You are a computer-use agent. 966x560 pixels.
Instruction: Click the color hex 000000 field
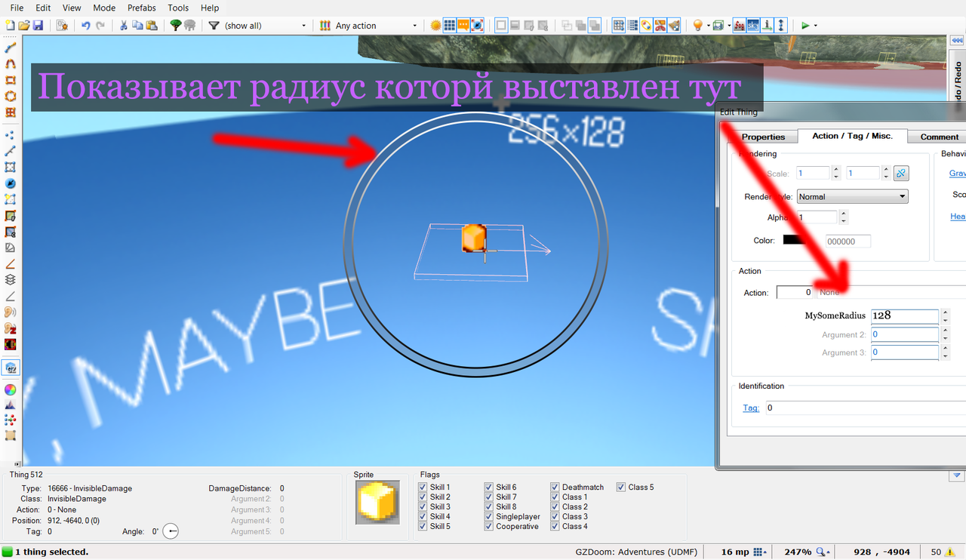tap(848, 242)
